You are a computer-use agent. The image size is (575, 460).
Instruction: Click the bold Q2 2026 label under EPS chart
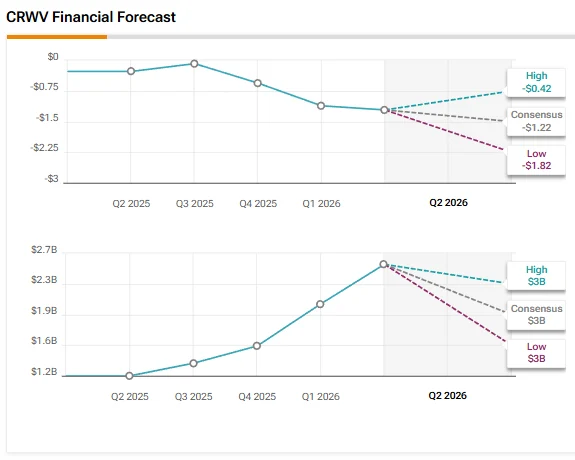click(448, 202)
